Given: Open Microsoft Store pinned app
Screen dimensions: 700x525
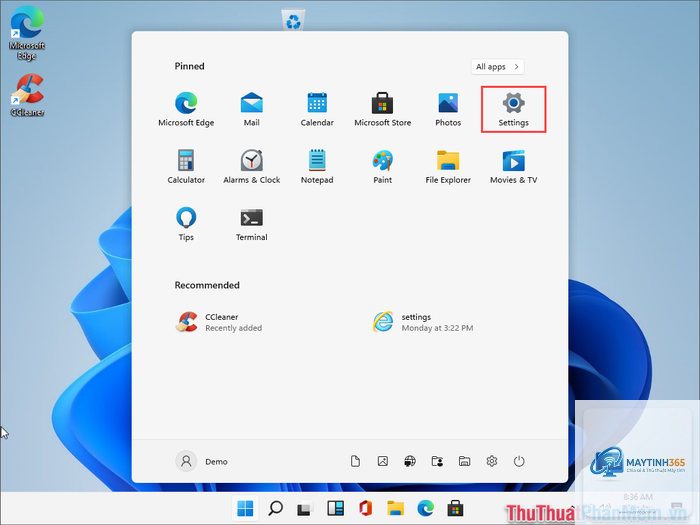Looking at the screenshot, I should click(x=383, y=109).
